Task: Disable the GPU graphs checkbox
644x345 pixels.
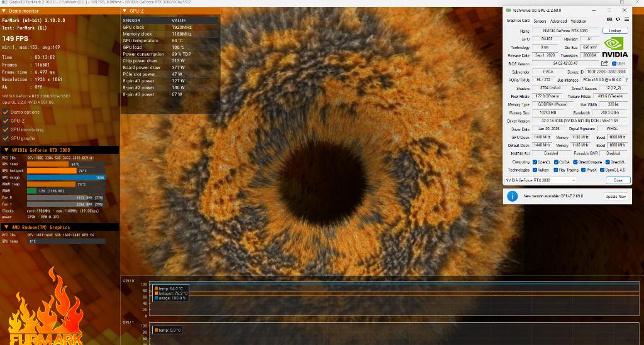Action: [x=5, y=138]
